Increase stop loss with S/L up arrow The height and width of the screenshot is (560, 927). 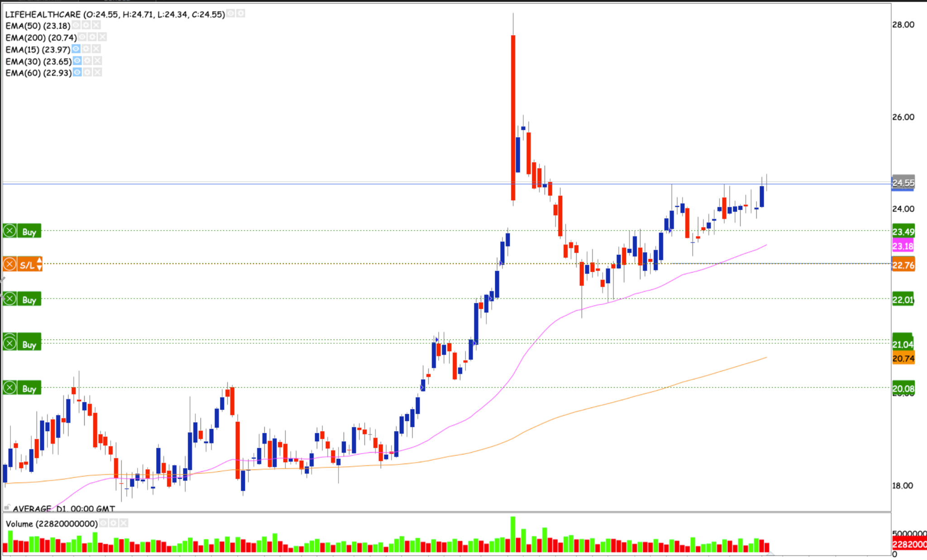pos(39,261)
